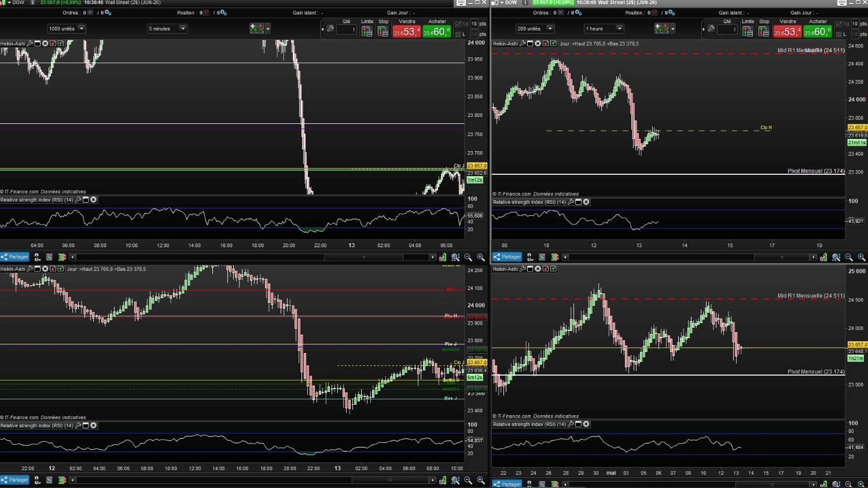Open Ordres settings gear in top-right window

click(x=578, y=13)
